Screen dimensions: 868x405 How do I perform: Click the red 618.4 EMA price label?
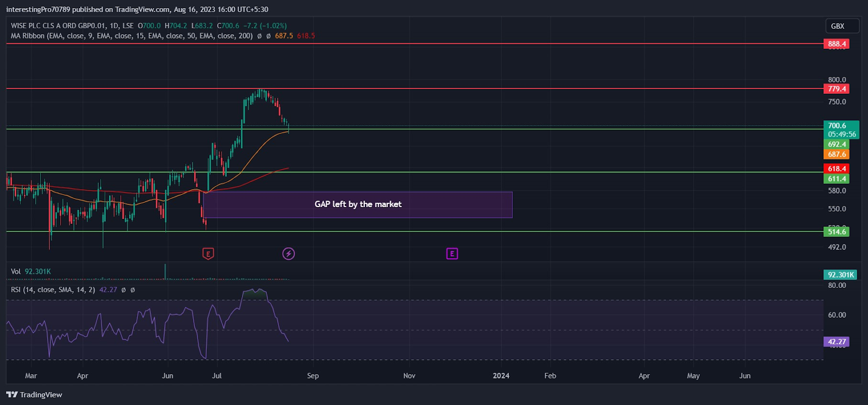pos(837,169)
